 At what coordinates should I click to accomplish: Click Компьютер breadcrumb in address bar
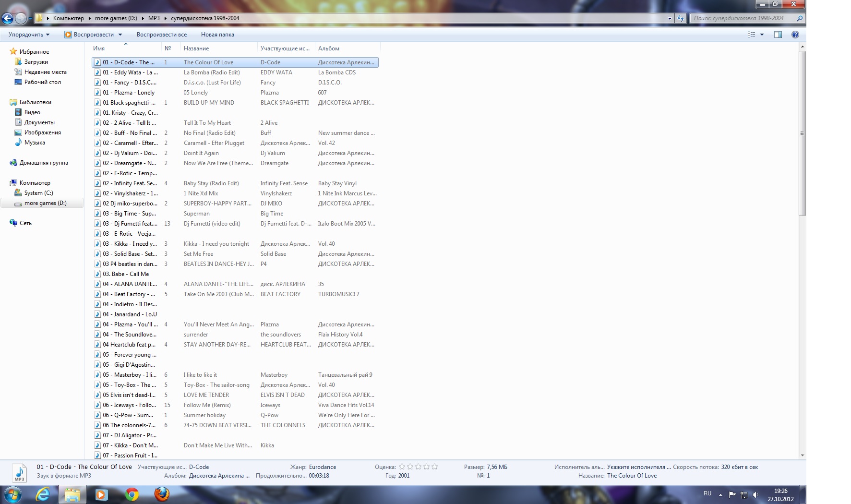click(x=68, y=18)
